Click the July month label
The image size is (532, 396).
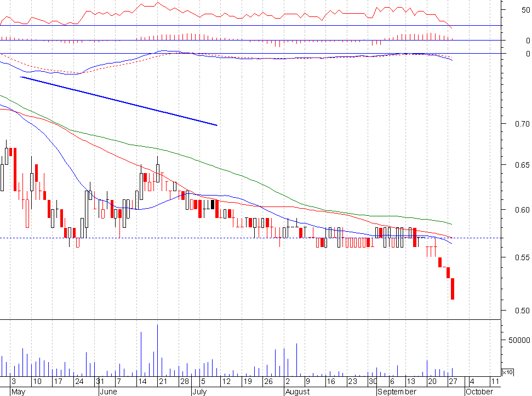coord(199,392)
